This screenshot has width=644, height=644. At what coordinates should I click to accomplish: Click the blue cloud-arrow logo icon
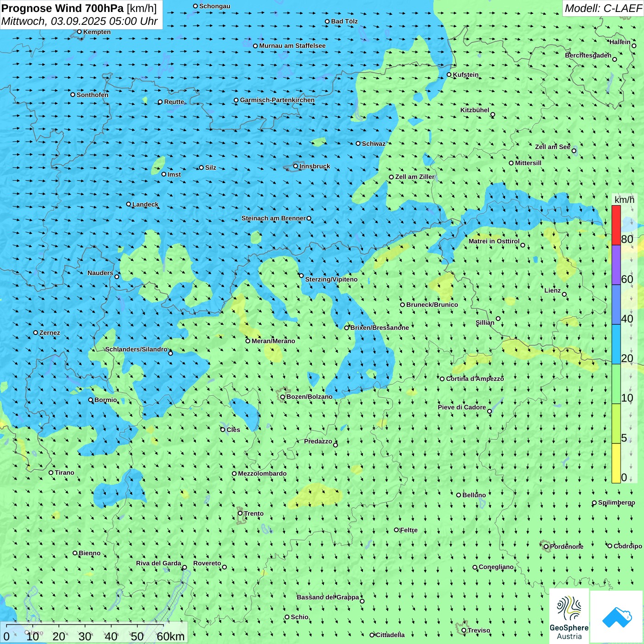pos(616,617)
